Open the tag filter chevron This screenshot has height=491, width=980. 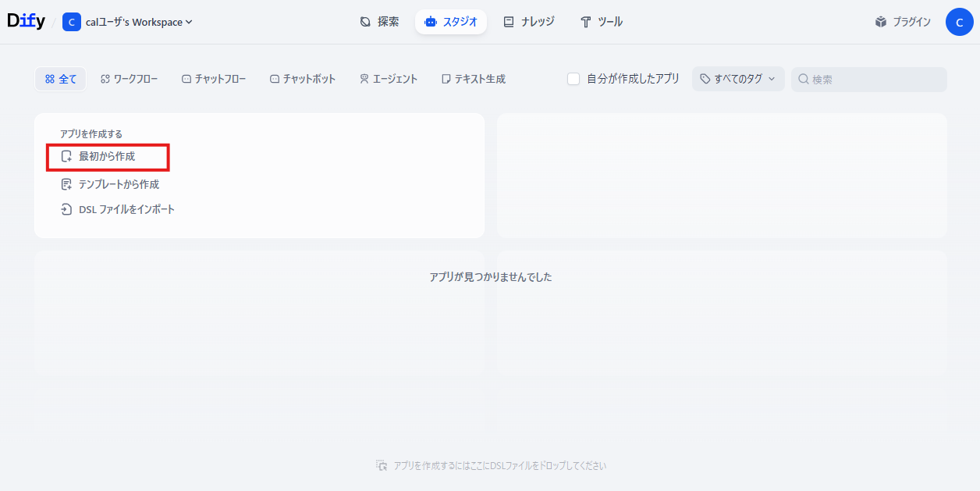(x=771, y=78)
